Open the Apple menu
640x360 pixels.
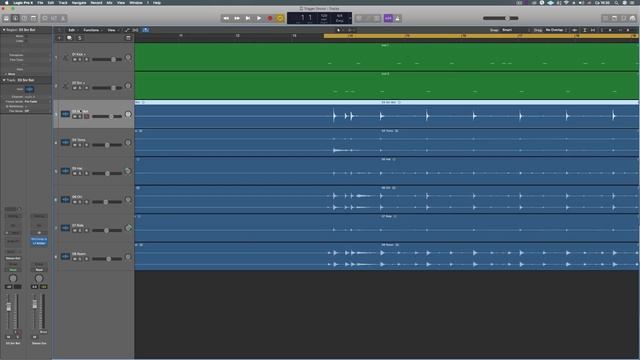pos(6,2)
